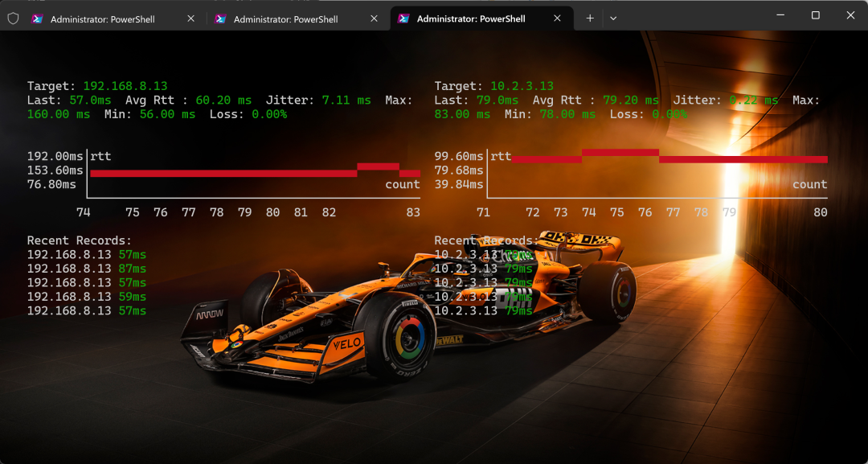This screenshot has height=464, width=868.
Task: Switch to the second Administrator: PowerShell tab
Action: click(x=296, y=18)
